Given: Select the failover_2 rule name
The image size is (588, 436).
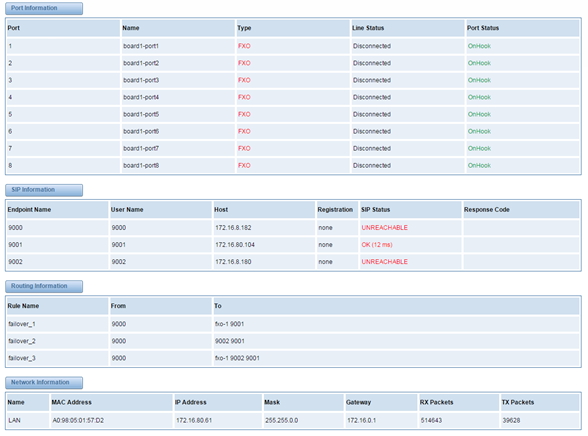Looking at the screenshot, I should pos(22,341).
